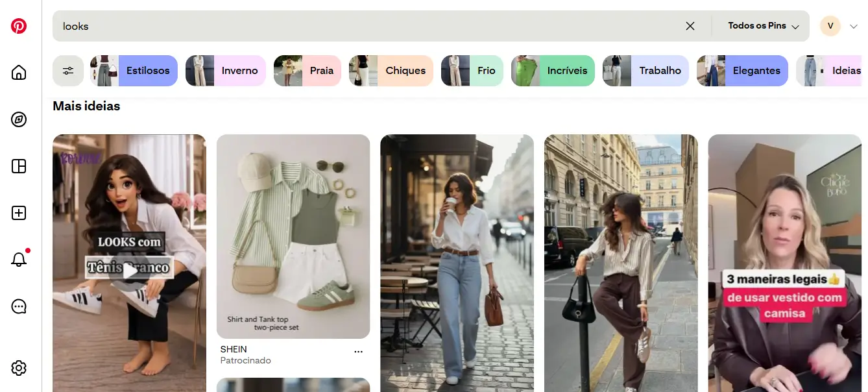
Task: Click the Pinterest logo icon
Action: (19, 26)
